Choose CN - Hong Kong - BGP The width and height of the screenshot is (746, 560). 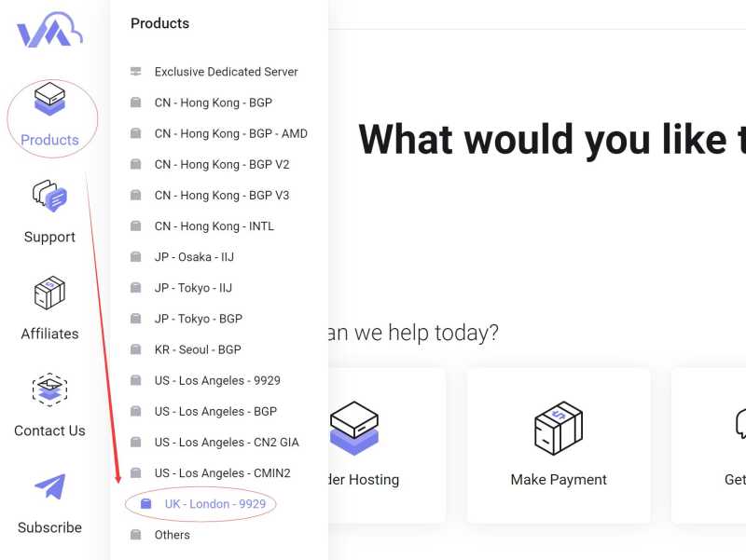click(x=213, y=102)
